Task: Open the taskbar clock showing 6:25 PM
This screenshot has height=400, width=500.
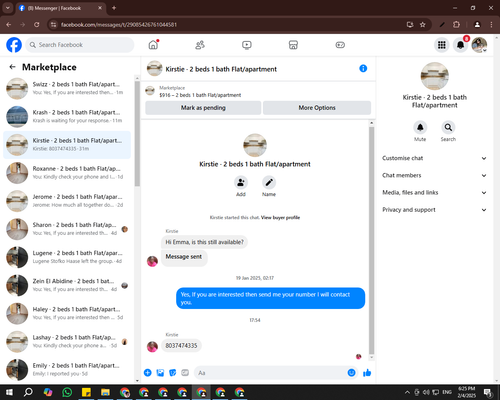Action: (466, 392)
